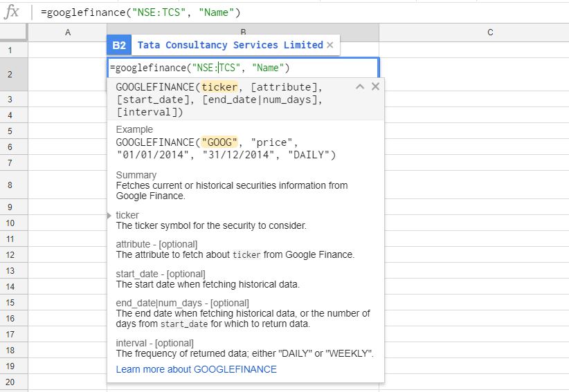
Task: Close the formula help popup
Action: click(375, 86)
